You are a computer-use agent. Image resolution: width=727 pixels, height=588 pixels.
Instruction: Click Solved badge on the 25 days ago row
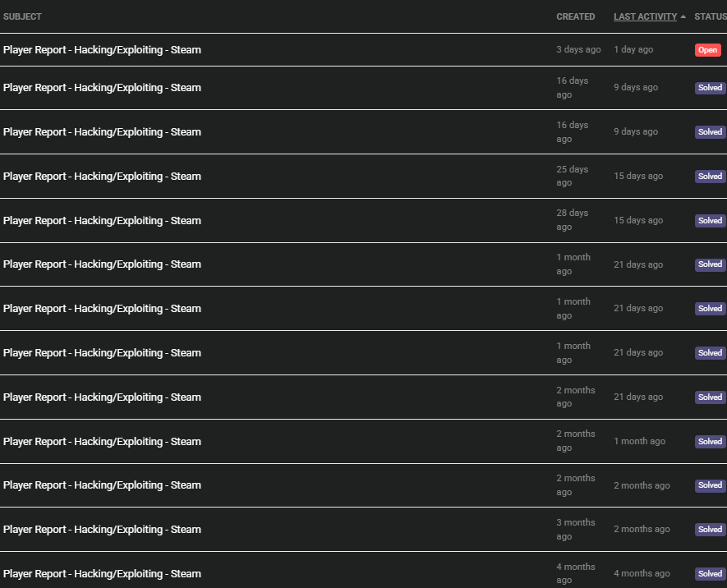pos(710,176)
